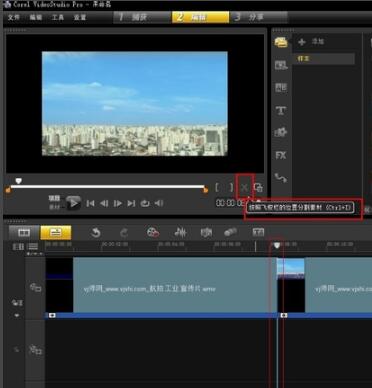Click the right orange trim marker
The width and height of the screenshot is (372, 388).
tap(205, 190)
